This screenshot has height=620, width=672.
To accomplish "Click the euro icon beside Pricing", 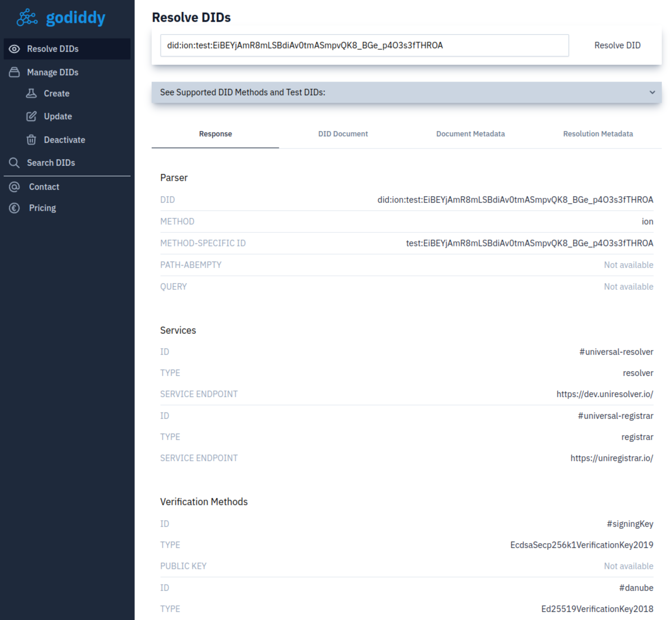I will 14,208.
